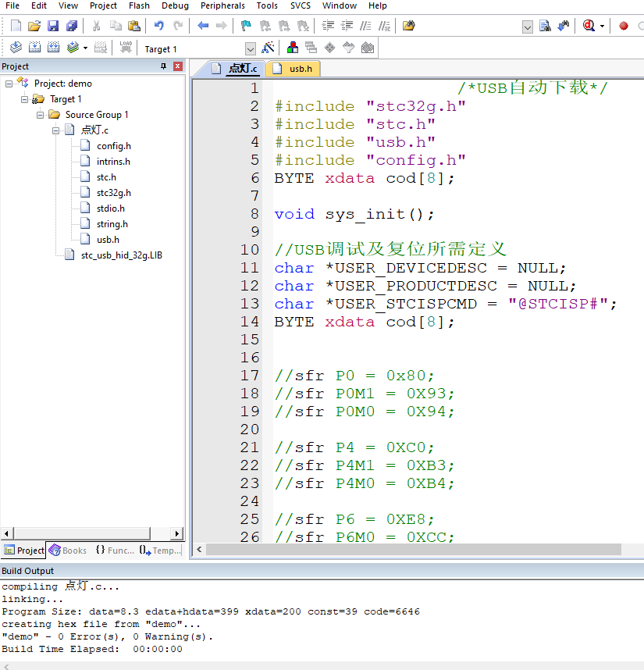Click the Batch Build icon
This screenshot has width=644, height=670.
73,48
